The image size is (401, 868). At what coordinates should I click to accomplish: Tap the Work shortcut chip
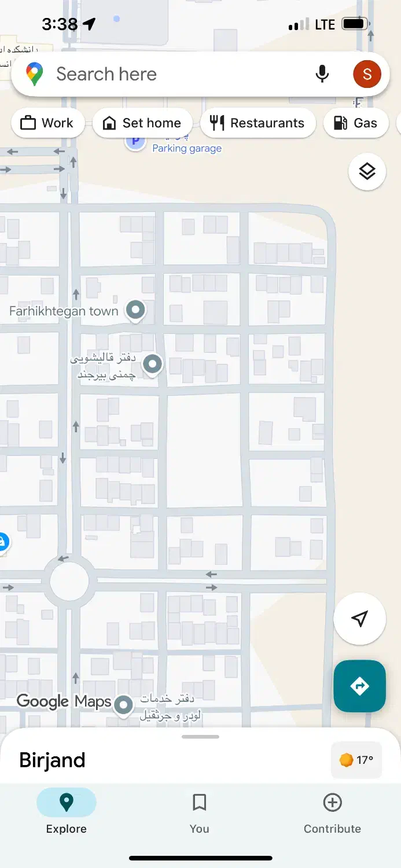click(x=48, y=123)
